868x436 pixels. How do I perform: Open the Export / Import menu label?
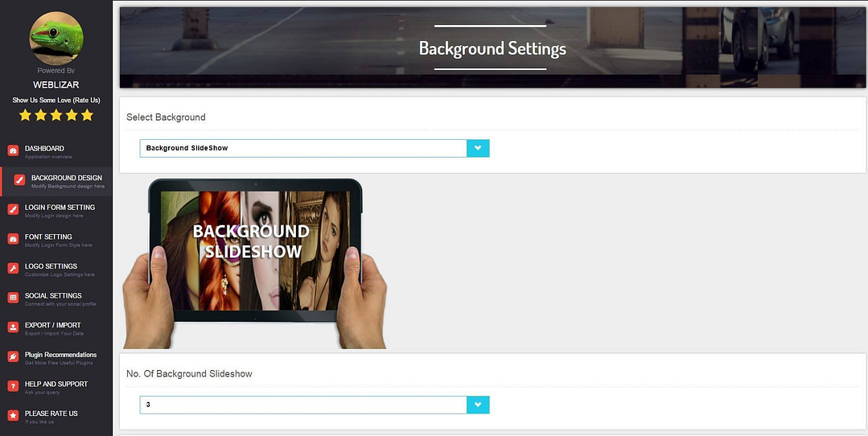52,325
